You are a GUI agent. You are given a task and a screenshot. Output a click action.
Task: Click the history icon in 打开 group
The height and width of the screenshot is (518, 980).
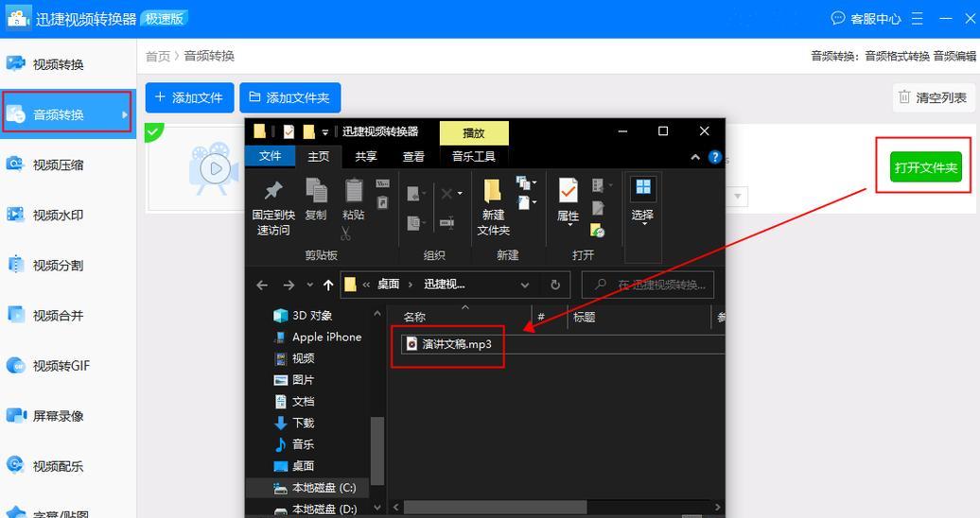[x=598, y=231]
